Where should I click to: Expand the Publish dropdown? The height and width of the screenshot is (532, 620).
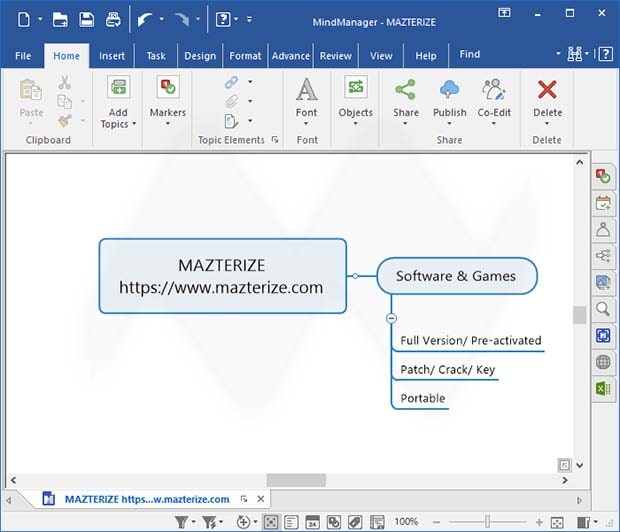coord(450,124)
